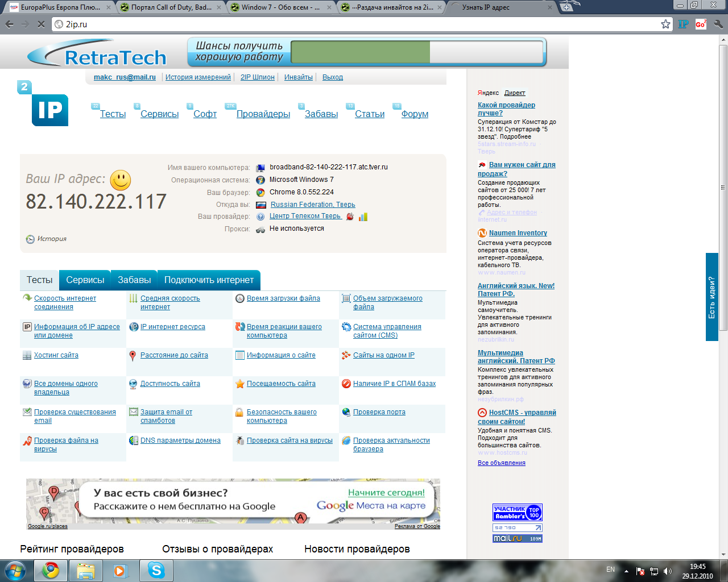The image size is (728, 582).
Task: Click the icon for DNS параметры домена
Action: 134,440
